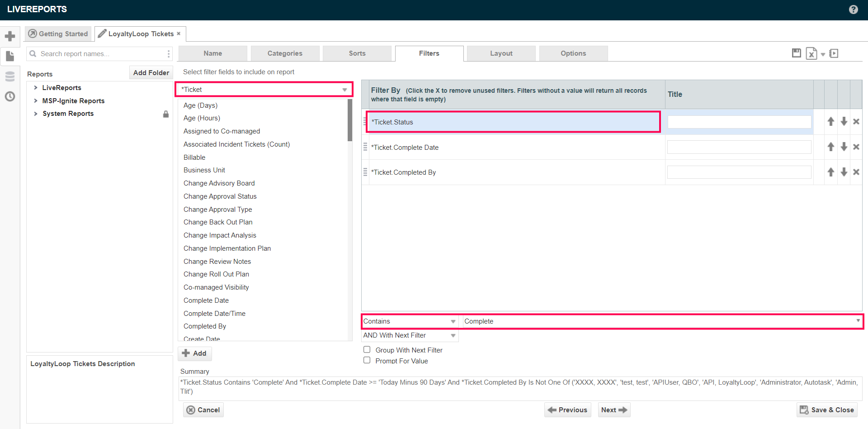Open the *Ticket category dropdown
This screenshot has height=429, width=868.
point(264,90)
